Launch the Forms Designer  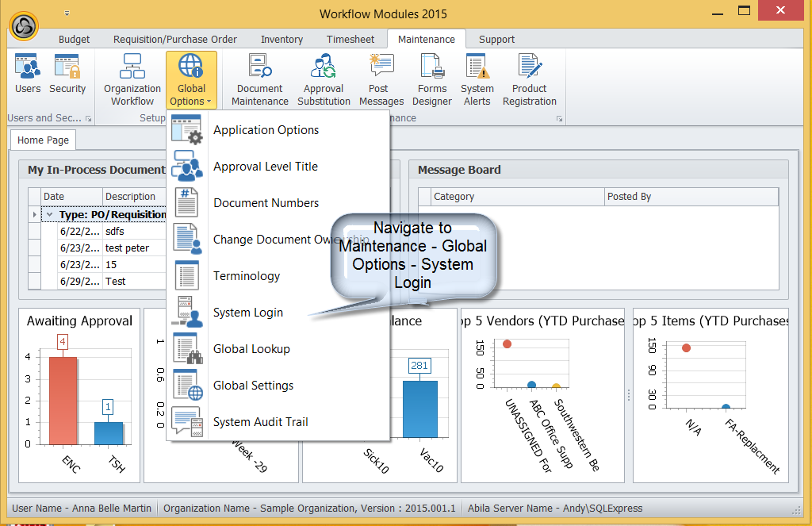[432, 79]
